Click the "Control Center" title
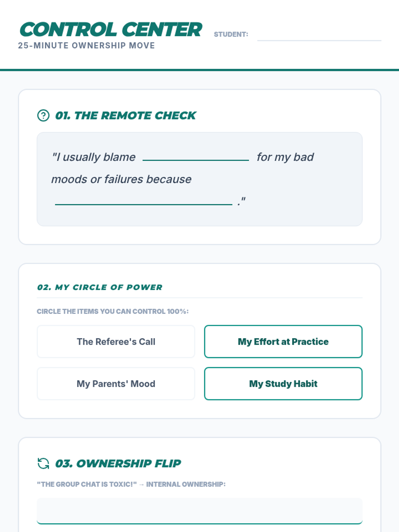The width and height of the screenshot is (399, 532). pyautogui.click(x=111, y=30)
